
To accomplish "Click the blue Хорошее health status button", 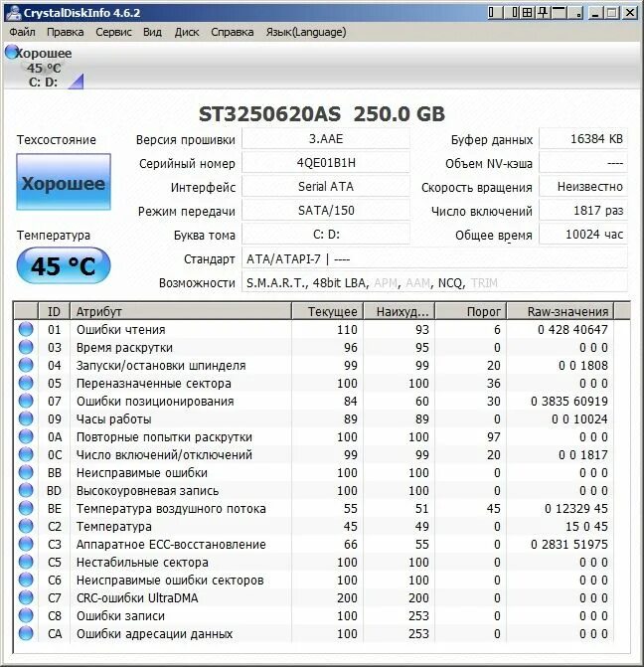I will pos(64,182).
